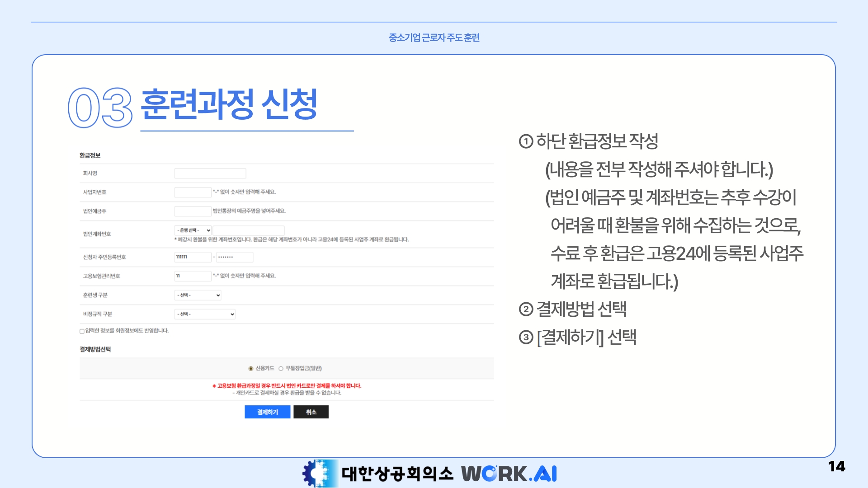Click the 법인계좌번호 account number field

pos(248,230)
